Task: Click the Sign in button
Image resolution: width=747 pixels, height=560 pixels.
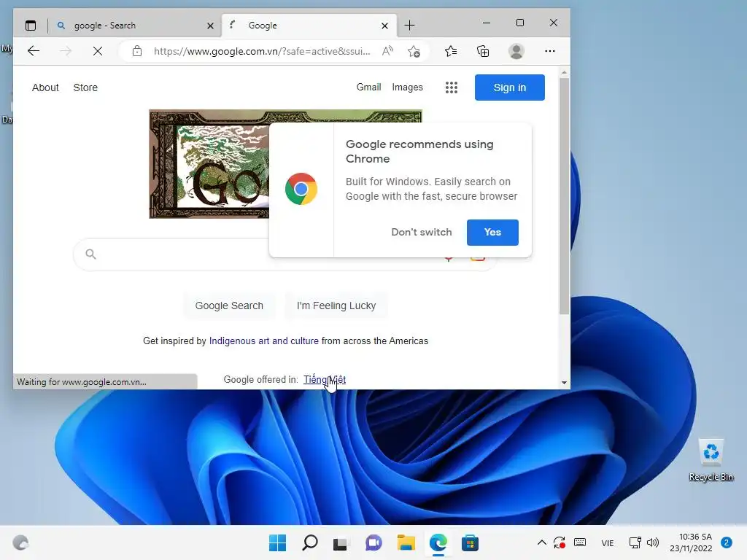Action: click(x=510, y=87)
